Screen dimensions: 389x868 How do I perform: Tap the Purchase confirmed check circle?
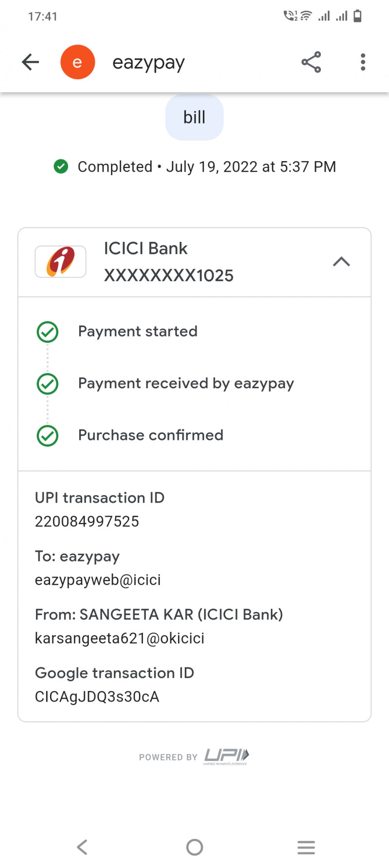click(48, 435)
